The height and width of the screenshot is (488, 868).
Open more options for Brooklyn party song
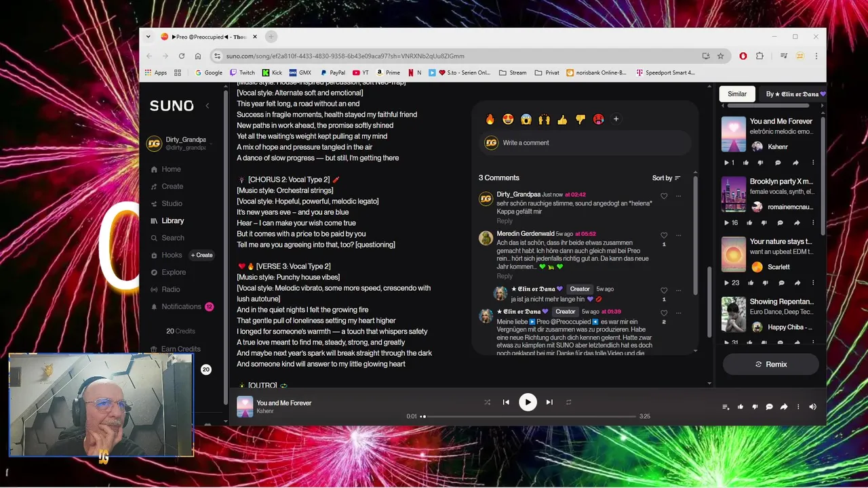point(813,223)
